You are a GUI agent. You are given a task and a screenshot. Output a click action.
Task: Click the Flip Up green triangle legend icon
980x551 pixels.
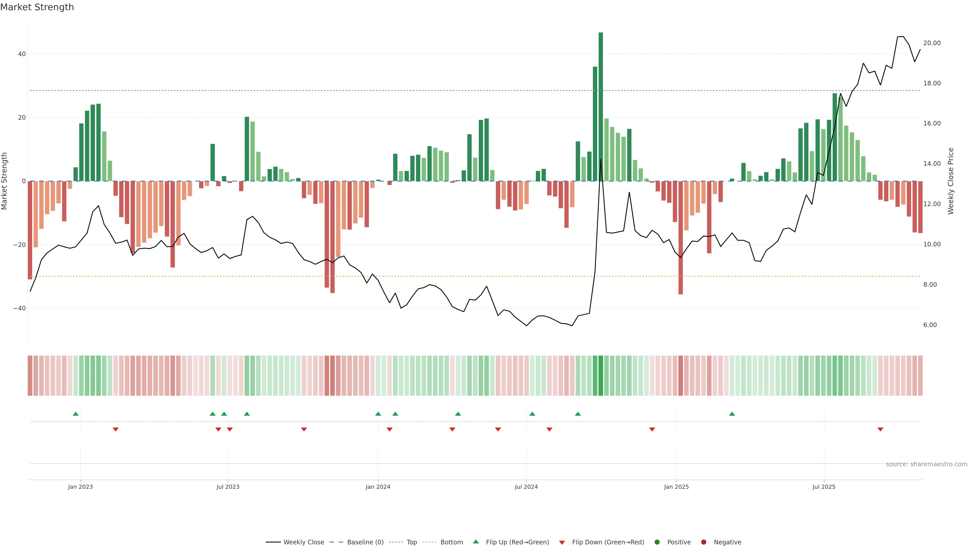(x=475, y=542)
